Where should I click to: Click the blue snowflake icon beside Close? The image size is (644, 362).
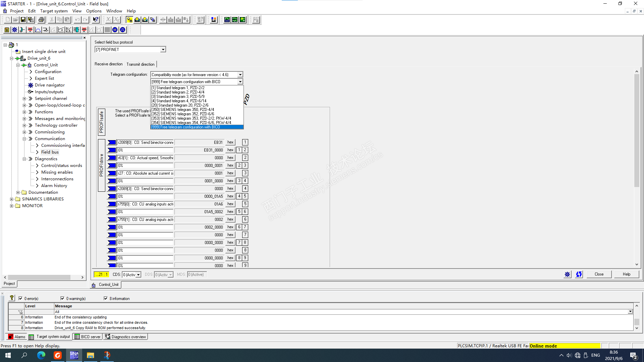[x=567, y=274]
